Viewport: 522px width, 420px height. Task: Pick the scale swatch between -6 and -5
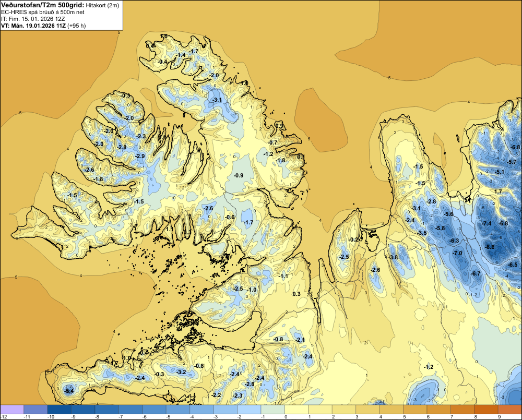[154, 410]
